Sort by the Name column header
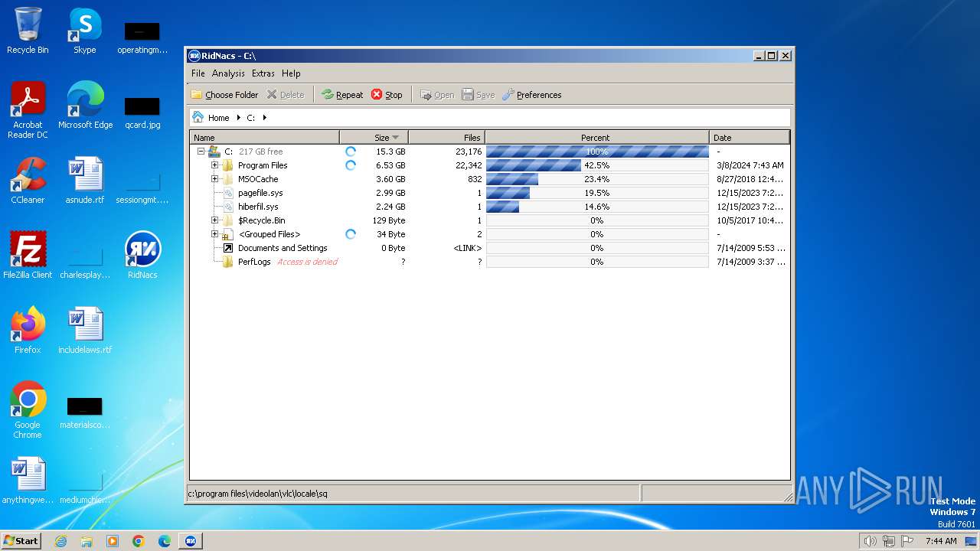The height and width of the screenshot is (551, 980). (x=265, y=138)
